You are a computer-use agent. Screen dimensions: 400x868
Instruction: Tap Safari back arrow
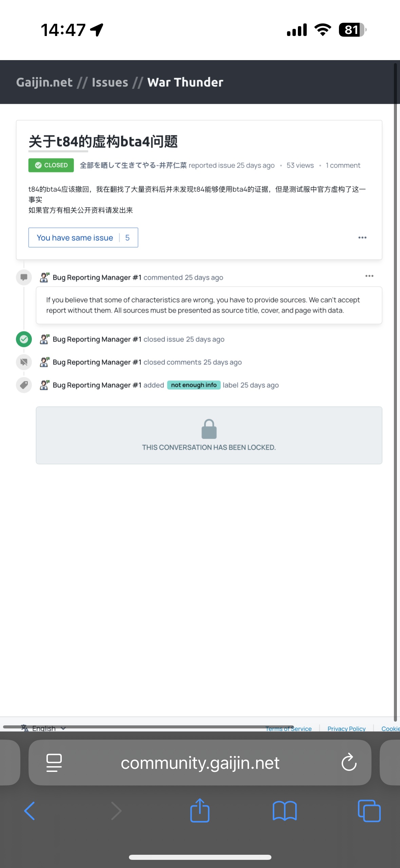[x=30, y=811]
